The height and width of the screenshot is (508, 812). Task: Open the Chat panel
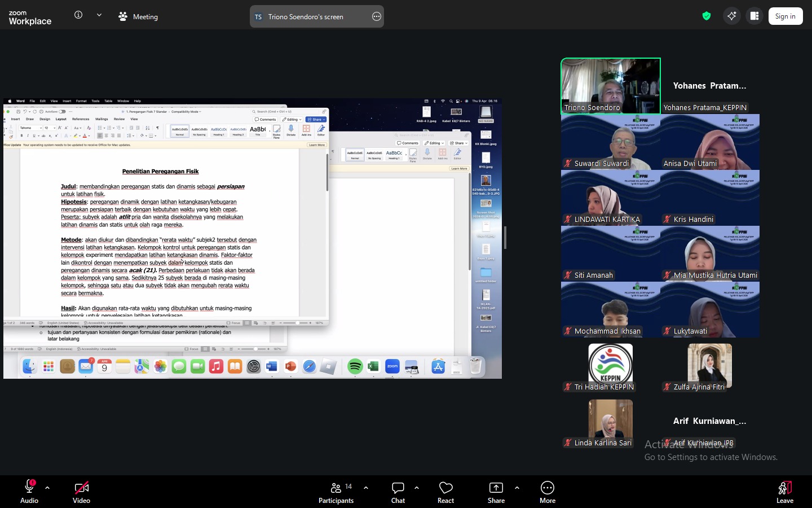click(398, 492)
